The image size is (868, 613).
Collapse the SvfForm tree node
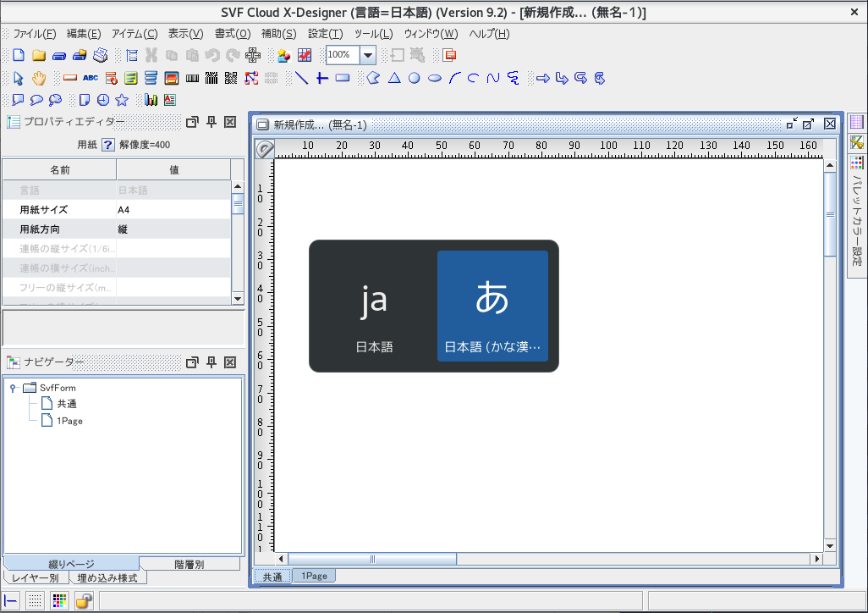coord(13,388)
